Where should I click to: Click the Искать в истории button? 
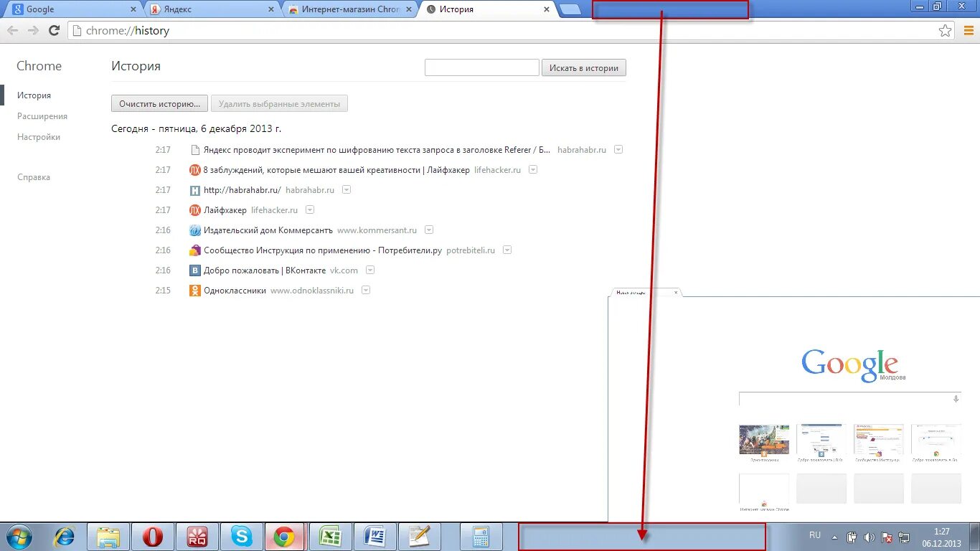click(x=584, y=68)
